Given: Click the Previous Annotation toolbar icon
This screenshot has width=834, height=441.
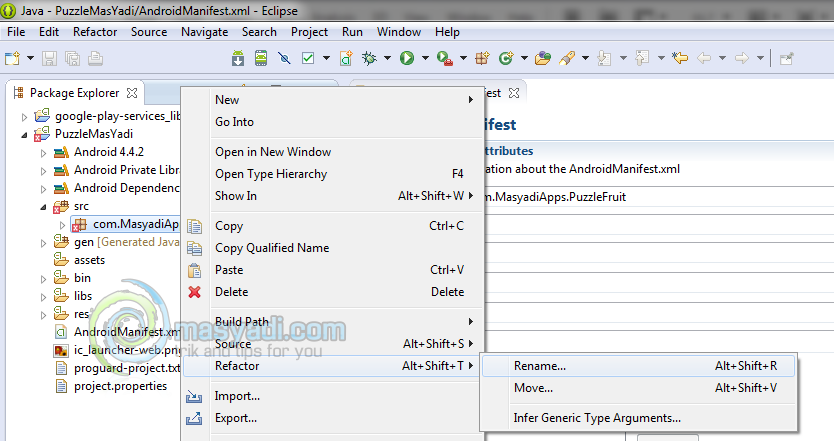Looking at the screenshot, I should point(642,58).
